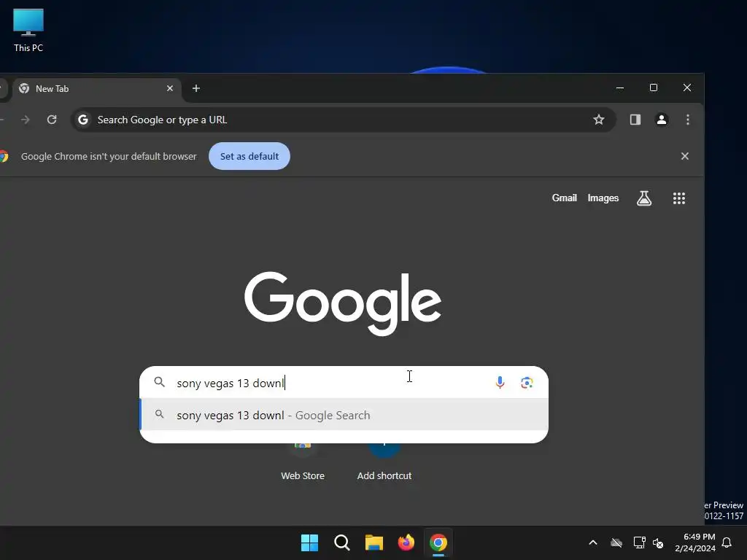Open the Windows Start menu

coord(309,542)
